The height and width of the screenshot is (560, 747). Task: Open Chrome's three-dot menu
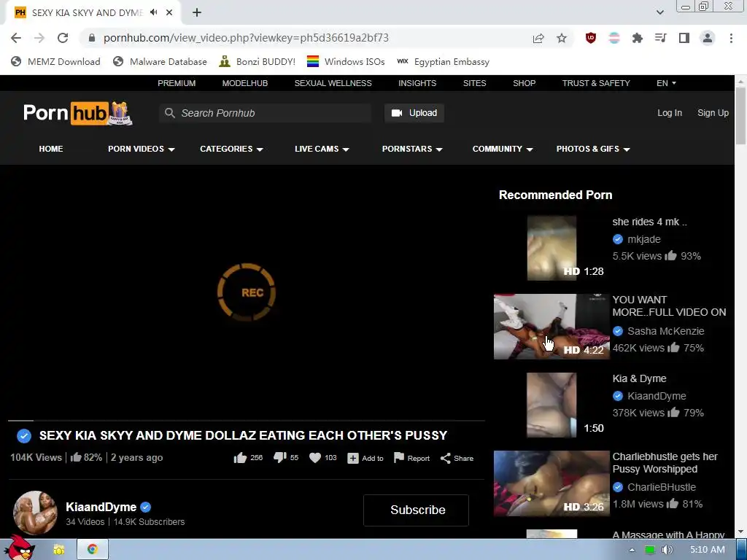tap(731, 38)
